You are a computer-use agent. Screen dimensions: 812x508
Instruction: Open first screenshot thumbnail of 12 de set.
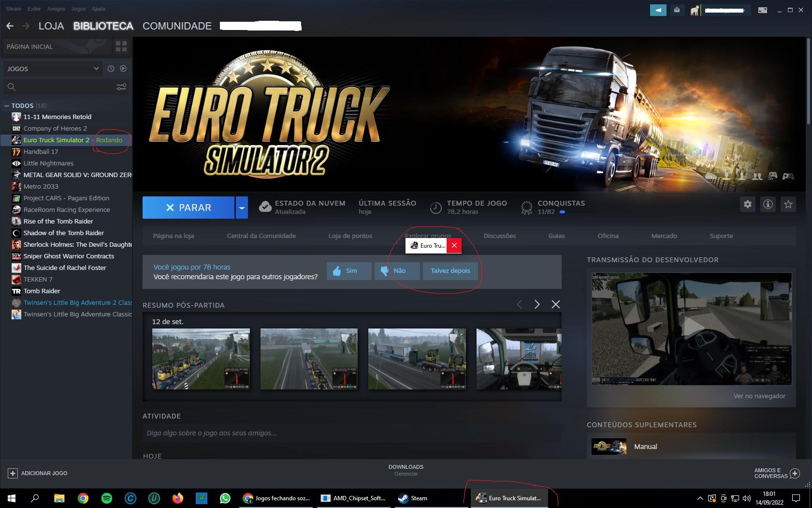201,359
